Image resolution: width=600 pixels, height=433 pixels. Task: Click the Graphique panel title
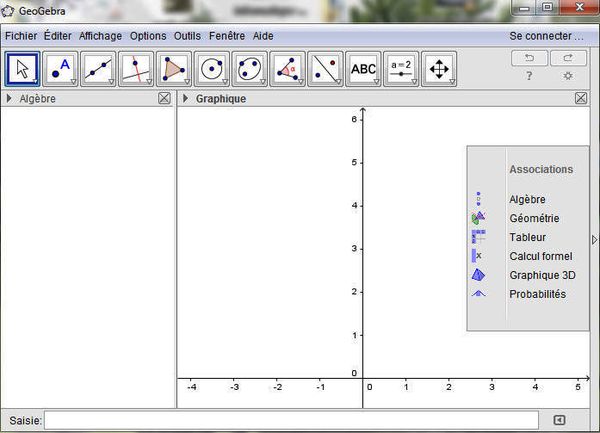click(221, 99)
